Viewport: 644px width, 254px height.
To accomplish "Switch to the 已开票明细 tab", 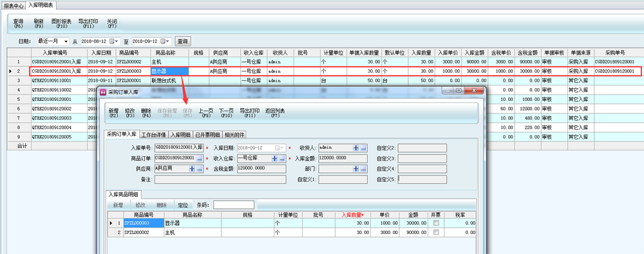I will pos(207,134).
